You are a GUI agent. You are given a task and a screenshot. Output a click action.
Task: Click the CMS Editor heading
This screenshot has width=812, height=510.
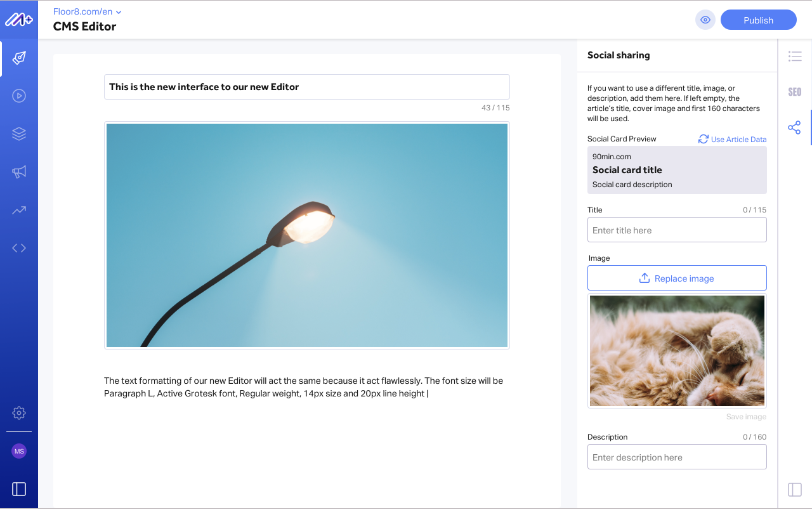[x=84, y=27]
